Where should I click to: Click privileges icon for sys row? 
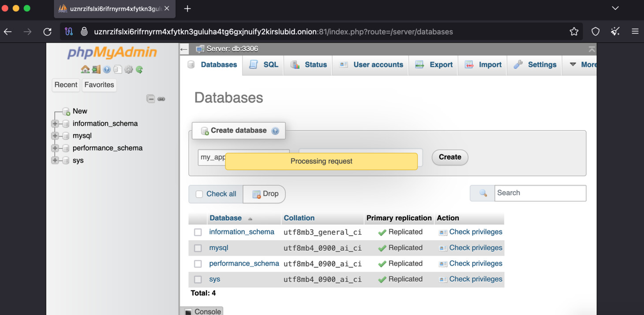(443, 280)
